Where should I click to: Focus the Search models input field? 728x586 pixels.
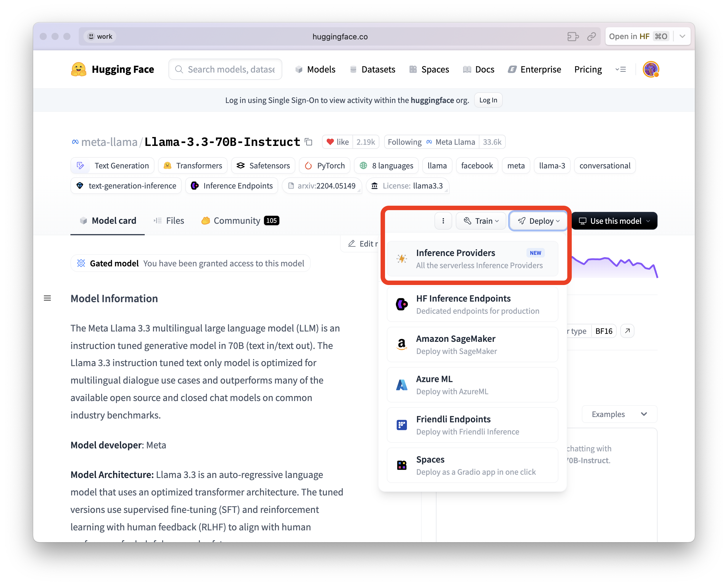click(225, 69)
